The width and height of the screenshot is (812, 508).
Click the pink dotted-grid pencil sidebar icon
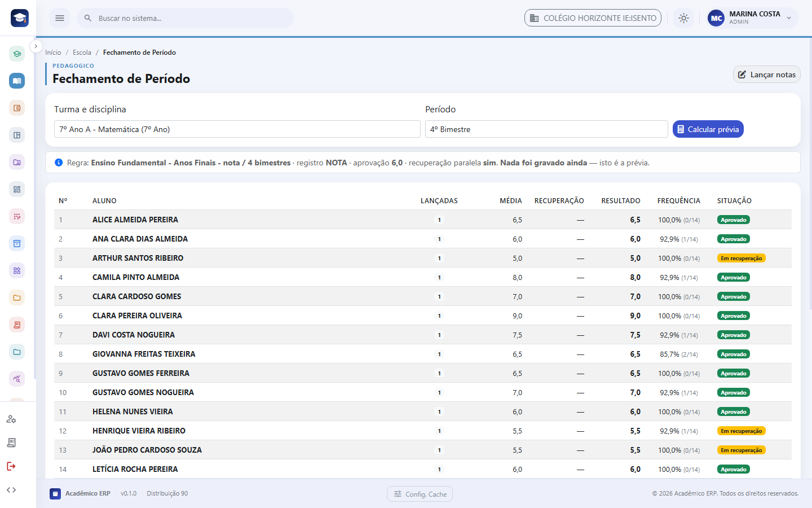coord(17,216)
